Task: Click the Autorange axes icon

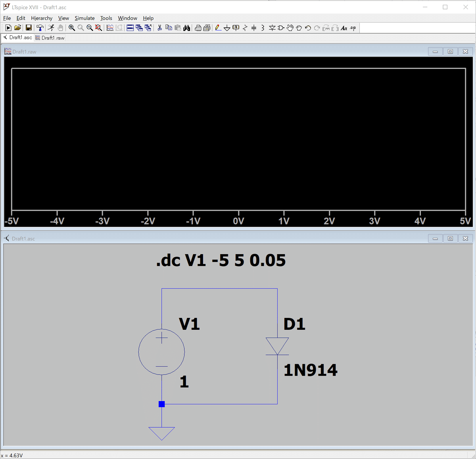Action: [x=119, y=28]
